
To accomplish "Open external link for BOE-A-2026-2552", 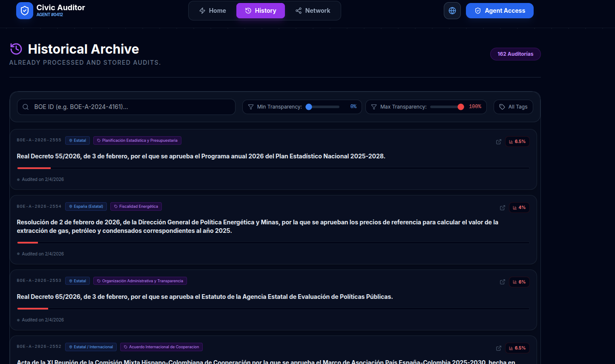I will 499,348.
